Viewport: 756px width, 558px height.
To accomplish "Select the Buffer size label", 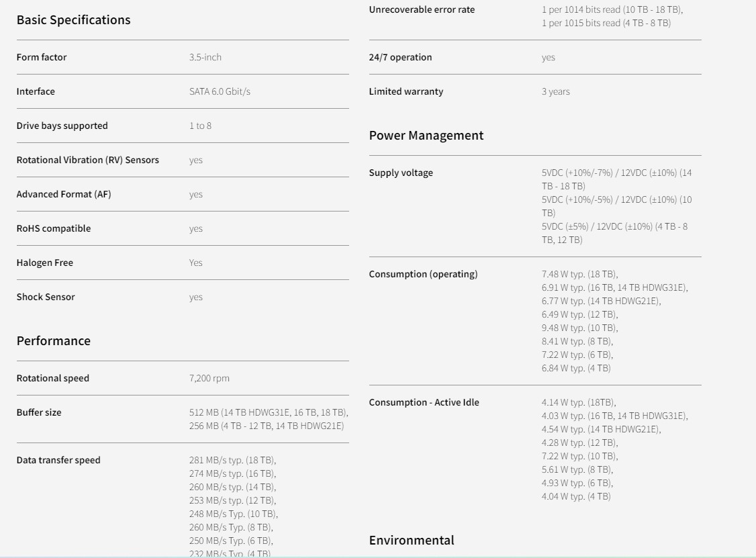I will 39,412.
